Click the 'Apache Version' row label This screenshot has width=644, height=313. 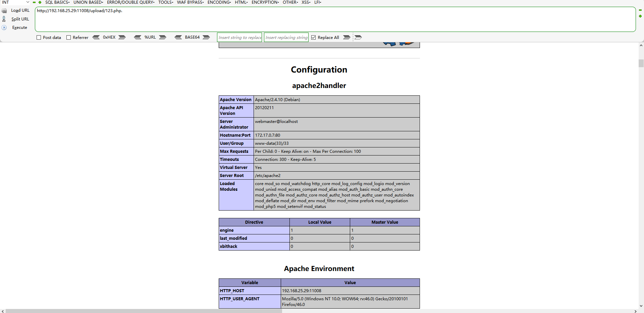(235, 100)
